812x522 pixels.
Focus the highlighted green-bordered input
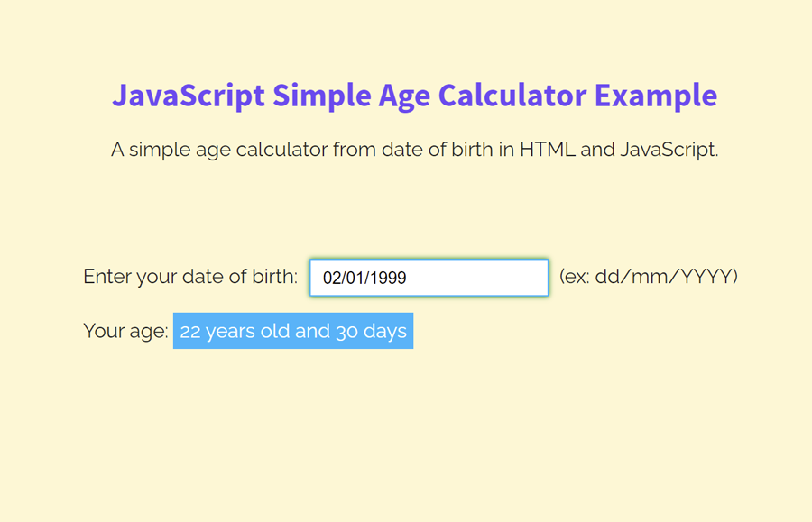tap(428, 277)
